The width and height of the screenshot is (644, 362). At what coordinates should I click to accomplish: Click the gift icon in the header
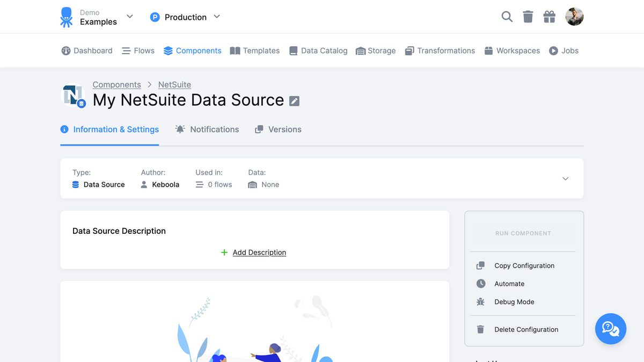[x=549, y=17]
